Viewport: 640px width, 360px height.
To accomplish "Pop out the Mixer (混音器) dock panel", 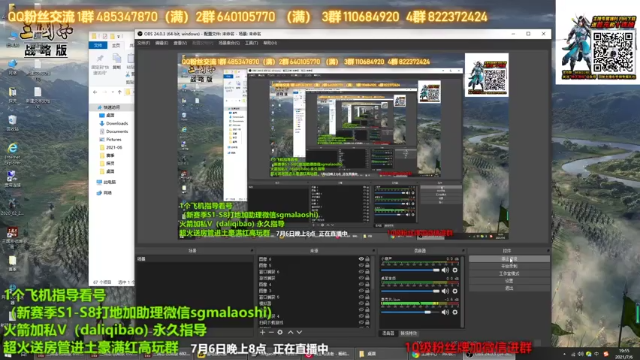I will pyautogui.click(x=463, y=251).
